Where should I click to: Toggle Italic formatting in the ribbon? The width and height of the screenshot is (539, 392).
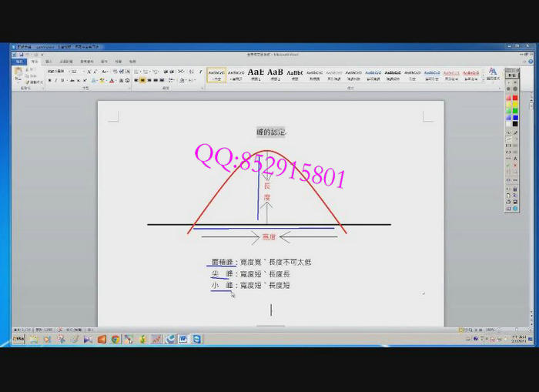click(x=56, y=80)
